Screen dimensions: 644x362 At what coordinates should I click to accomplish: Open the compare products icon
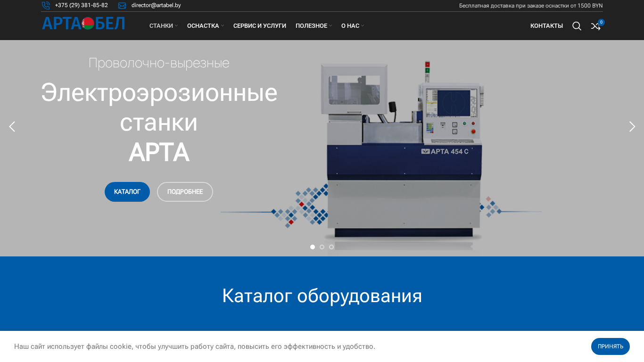point(596,26)
